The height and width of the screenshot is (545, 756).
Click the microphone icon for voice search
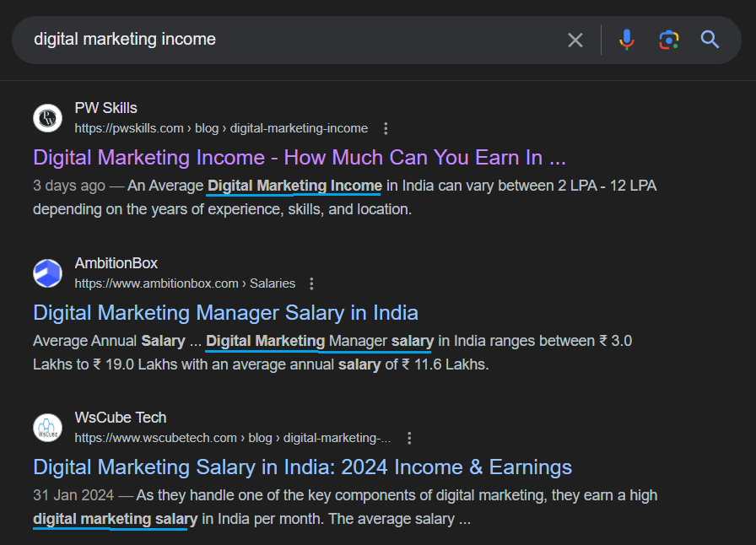pos(626,40)
